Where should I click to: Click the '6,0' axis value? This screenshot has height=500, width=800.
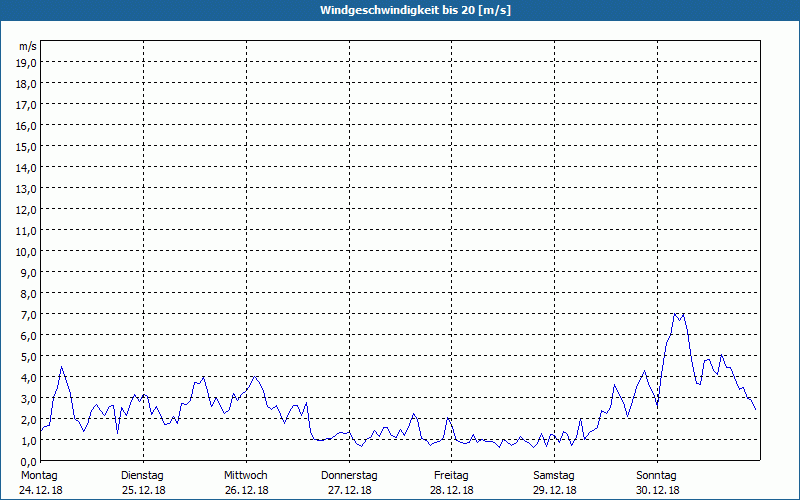click(29, 336)
